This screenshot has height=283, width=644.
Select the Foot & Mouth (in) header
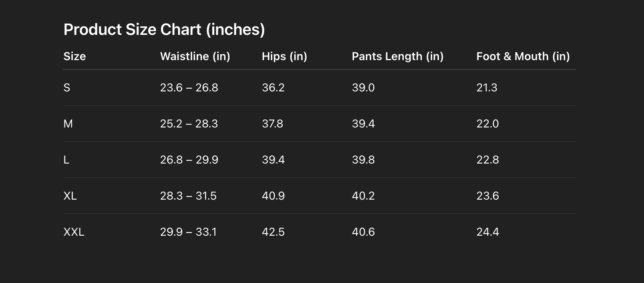click(x=523, y=57)
